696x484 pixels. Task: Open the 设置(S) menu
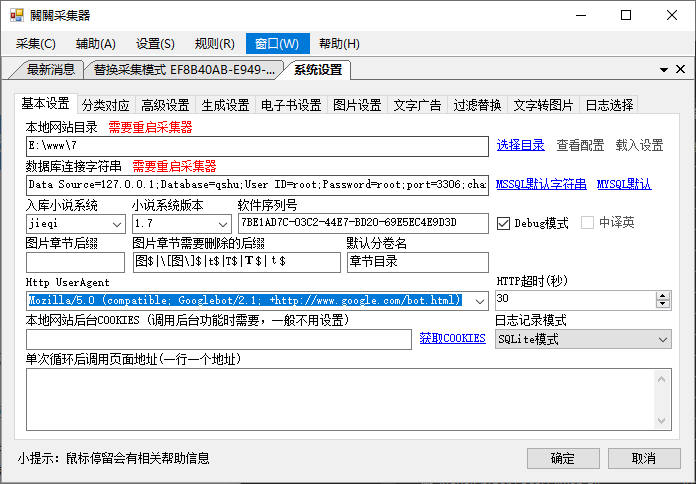pyautogui.click(x=155, y=44)
